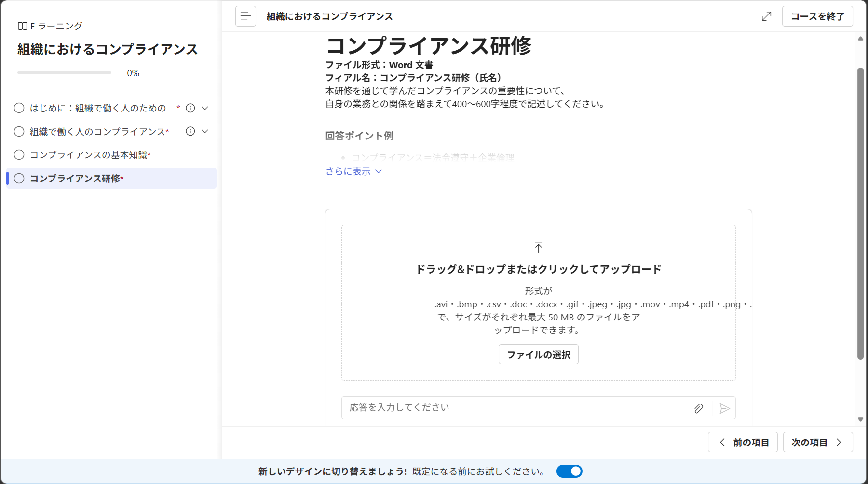Screen dimensions: 868x484
Task: Click the E ラーニング book icon
Action: [22, 26]
